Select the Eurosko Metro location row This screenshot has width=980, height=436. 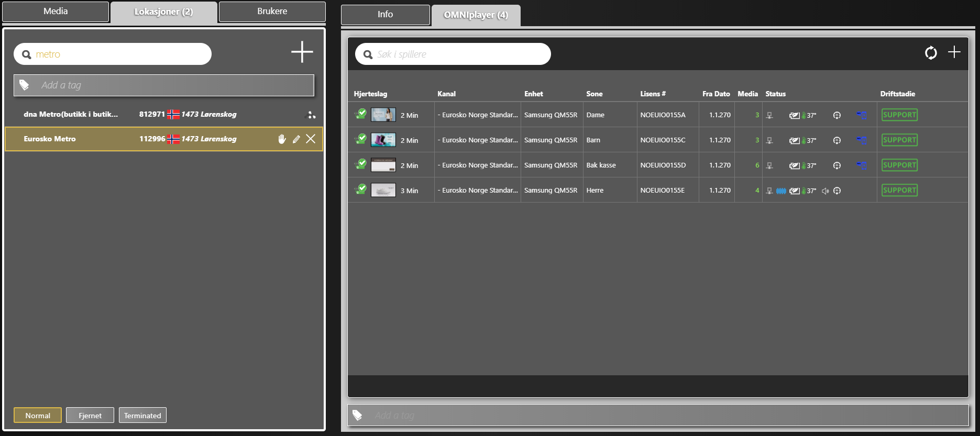[x=164, y=139]
